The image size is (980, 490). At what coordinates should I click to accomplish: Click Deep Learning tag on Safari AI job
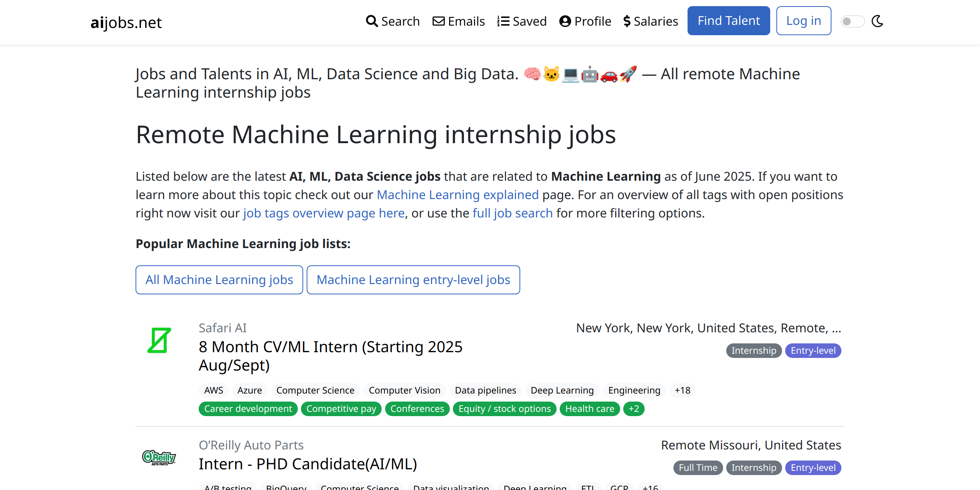coord(562,390)
